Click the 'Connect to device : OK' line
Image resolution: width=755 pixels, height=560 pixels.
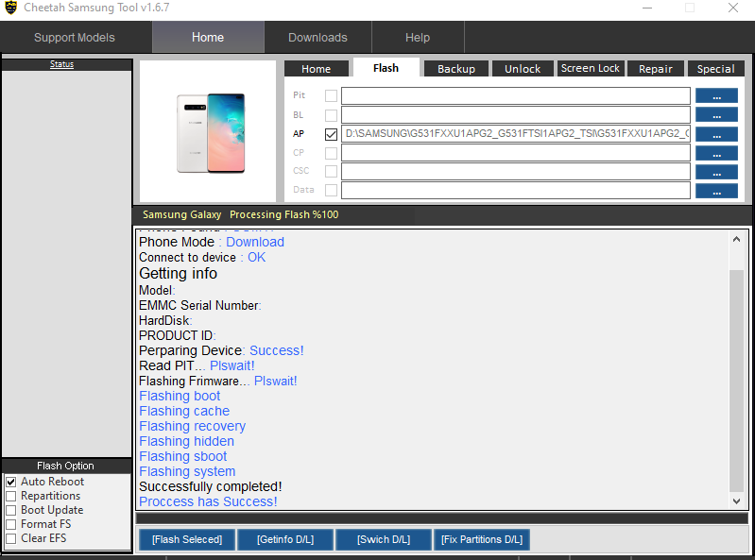[202, 258]
